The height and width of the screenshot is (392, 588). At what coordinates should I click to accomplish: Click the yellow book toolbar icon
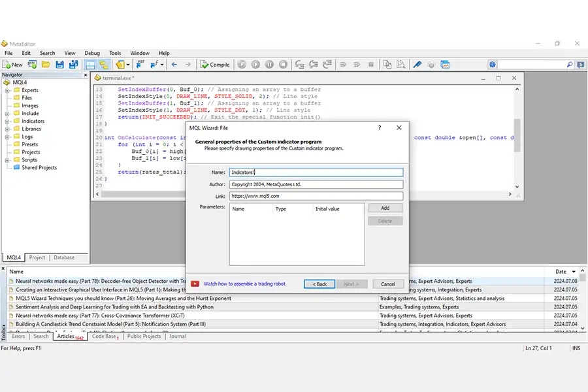coord(120,65)
